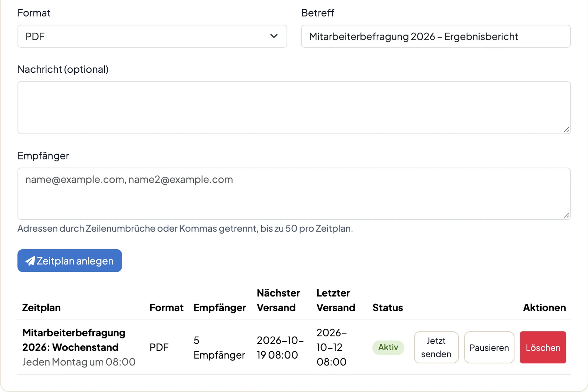The height and width of the screenshot is (392, 588).
Task: Click the paper plane icon on Zeitplan anlegen
Action: click(30, 261)
